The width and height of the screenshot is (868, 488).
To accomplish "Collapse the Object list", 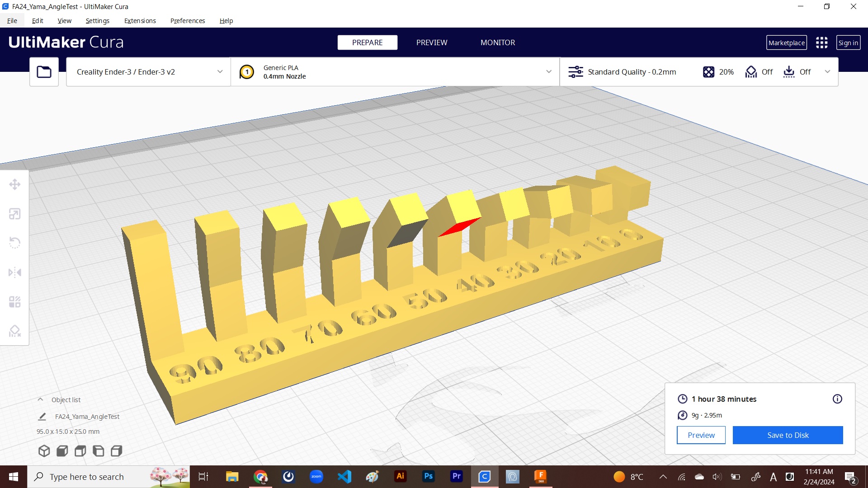I will [x=40, y=399].
